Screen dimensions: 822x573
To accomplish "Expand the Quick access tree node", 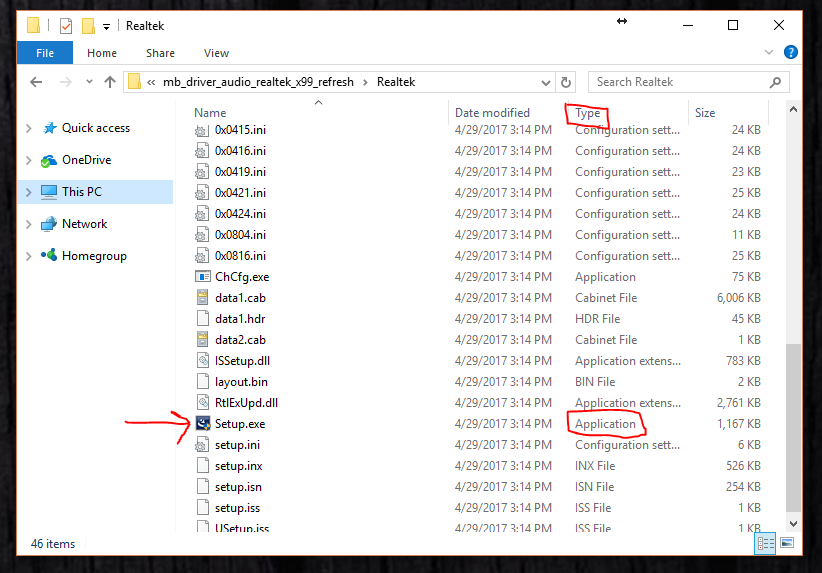I will [x=29, y=128].
